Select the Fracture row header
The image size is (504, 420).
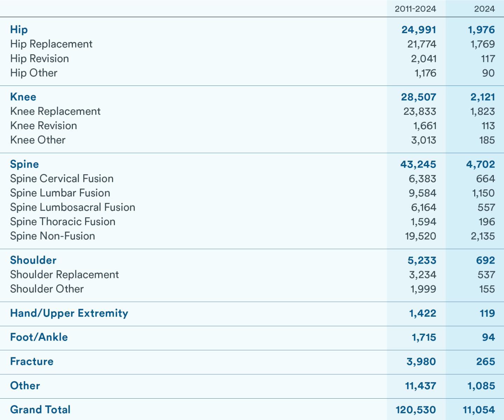(x=32, y=362)
